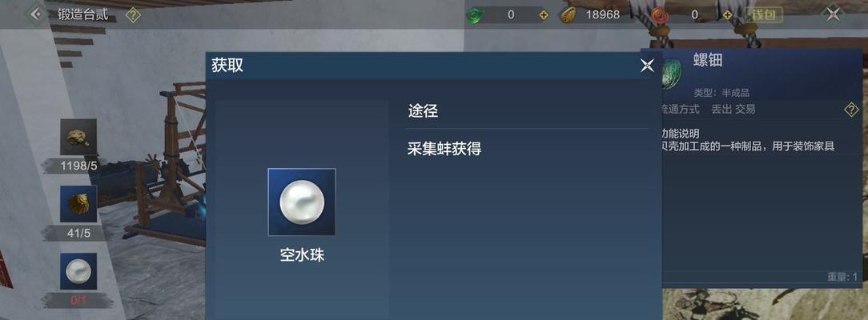868x320 pixels.
Task: Click the red spiral shell currency icon
Action: coord(658,15)
